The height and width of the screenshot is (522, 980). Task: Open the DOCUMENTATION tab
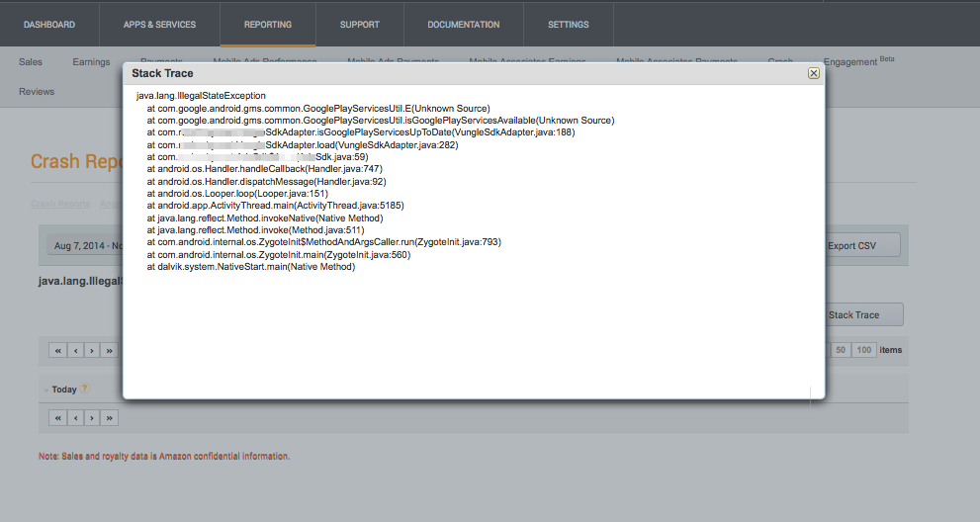(x=463, y=25)
